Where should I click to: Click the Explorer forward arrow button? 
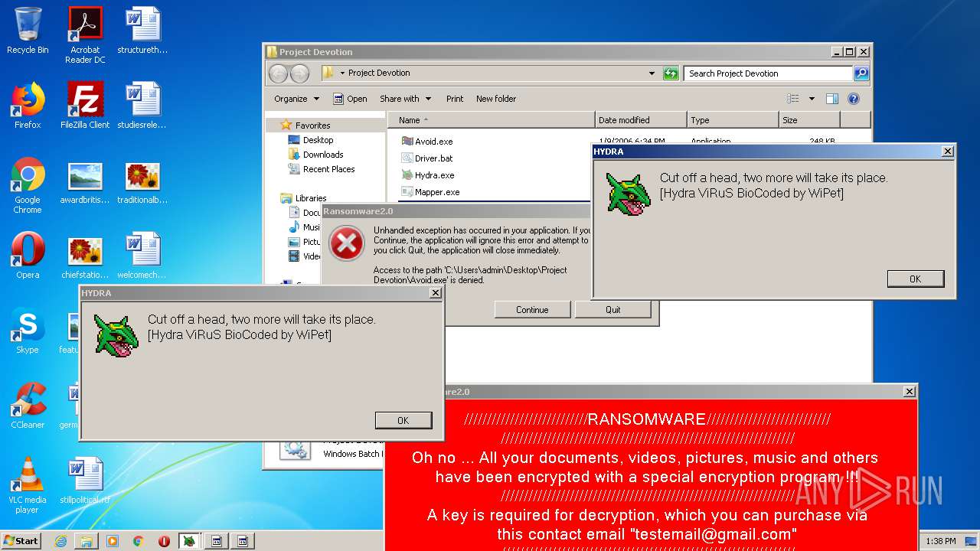click(x=300, y=73)
